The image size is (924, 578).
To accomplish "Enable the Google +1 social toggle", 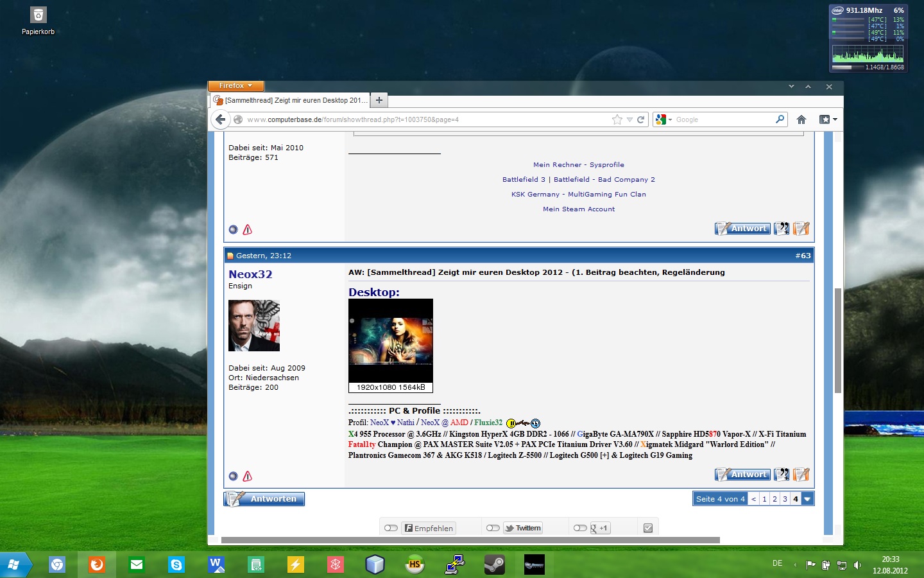I will [580, 528].
